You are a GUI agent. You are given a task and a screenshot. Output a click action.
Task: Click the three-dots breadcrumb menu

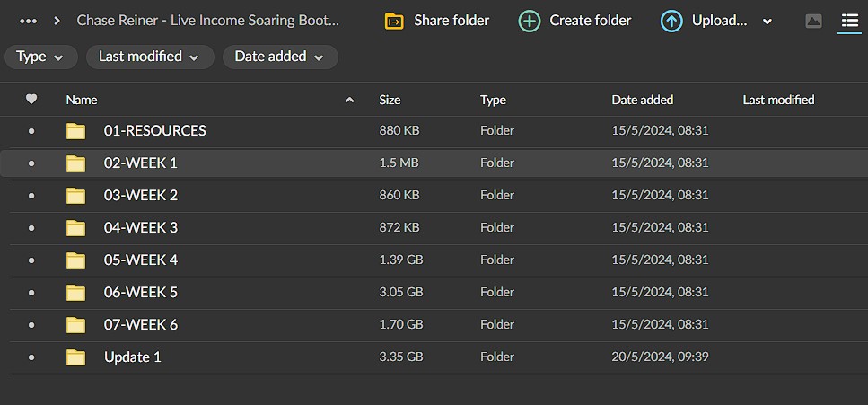[29, 21]
